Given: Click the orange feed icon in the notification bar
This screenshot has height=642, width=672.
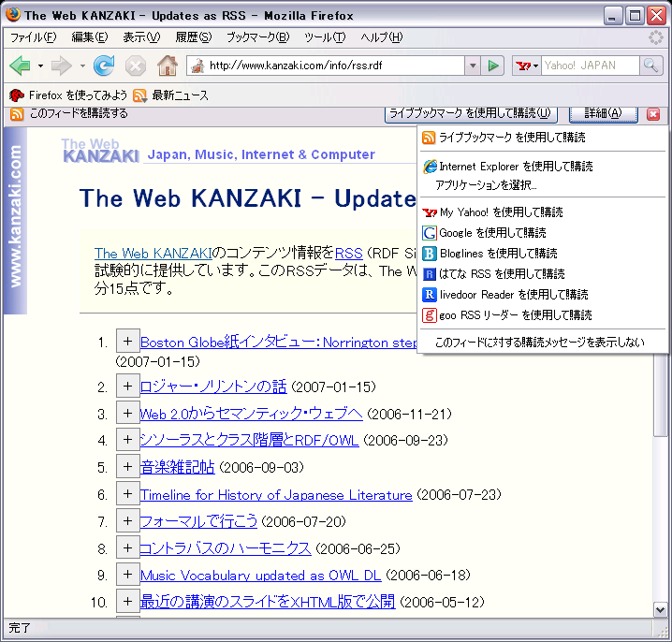Looking at the screenshot, I should tap(17, 114).
